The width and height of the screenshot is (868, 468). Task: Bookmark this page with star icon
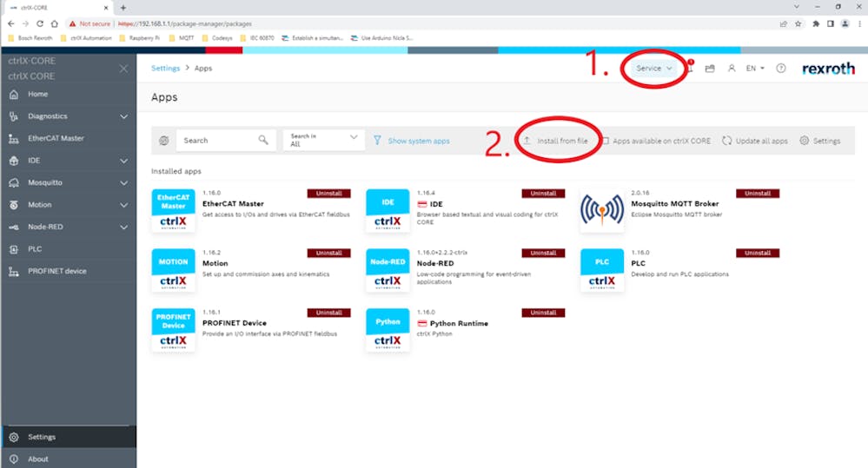[x=798, y=23]
